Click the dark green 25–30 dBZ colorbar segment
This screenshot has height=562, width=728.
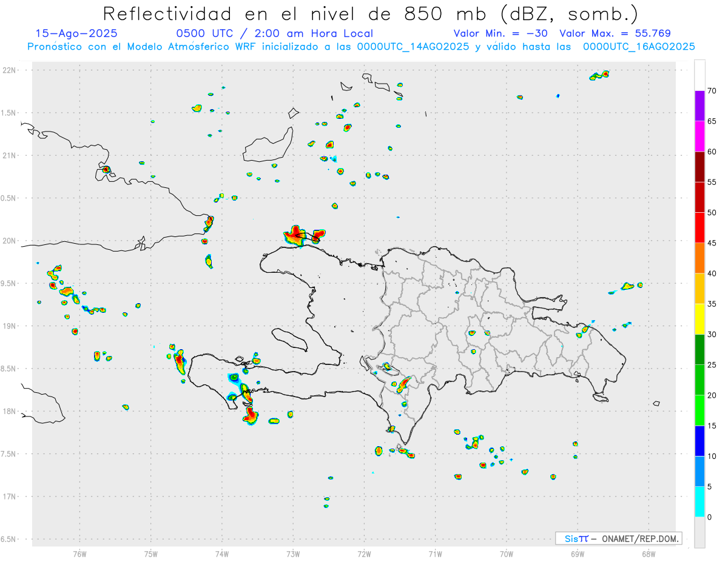click(699, 350)
